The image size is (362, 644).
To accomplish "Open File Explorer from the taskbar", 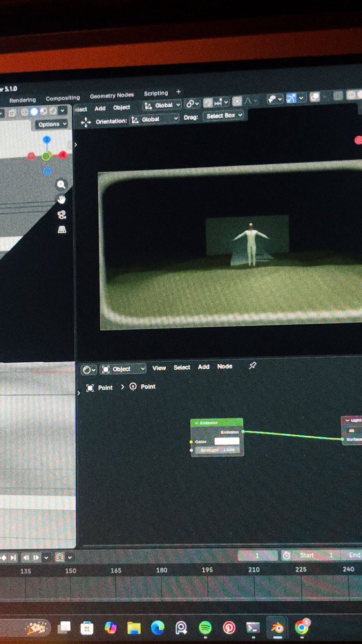I will 134,627.
